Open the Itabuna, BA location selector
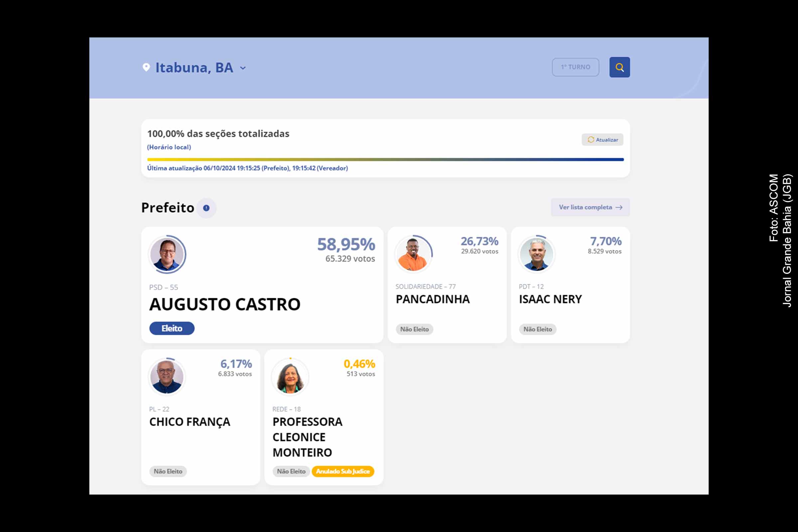The image size is (798, 532). click(x=194, y=67)
